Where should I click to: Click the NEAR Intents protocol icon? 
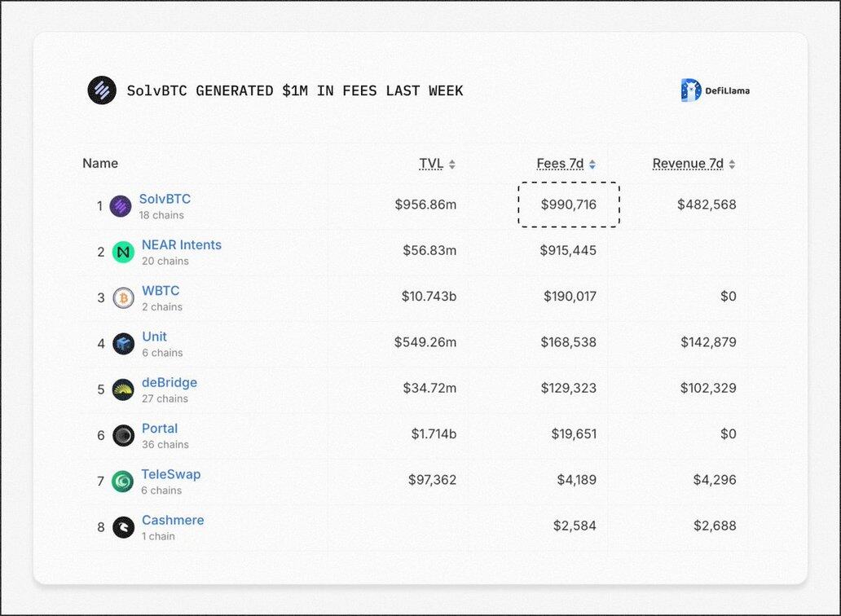(x=123, y=252)
